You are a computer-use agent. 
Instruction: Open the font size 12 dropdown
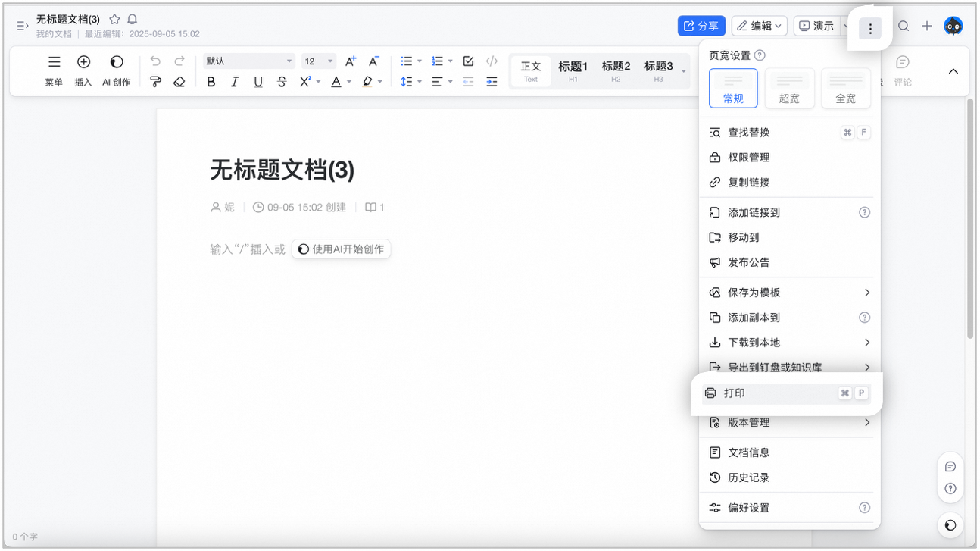pos(319,61)
